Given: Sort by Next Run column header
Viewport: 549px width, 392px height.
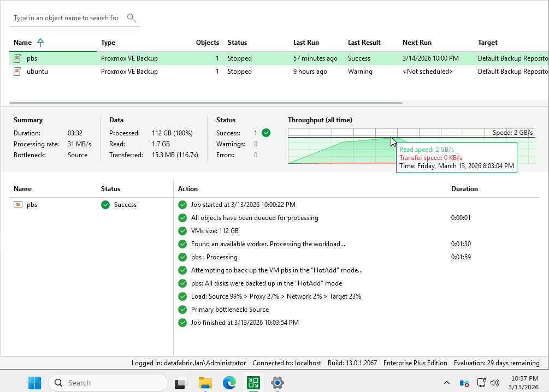Looking at the screenshot, I should (417, 43).
